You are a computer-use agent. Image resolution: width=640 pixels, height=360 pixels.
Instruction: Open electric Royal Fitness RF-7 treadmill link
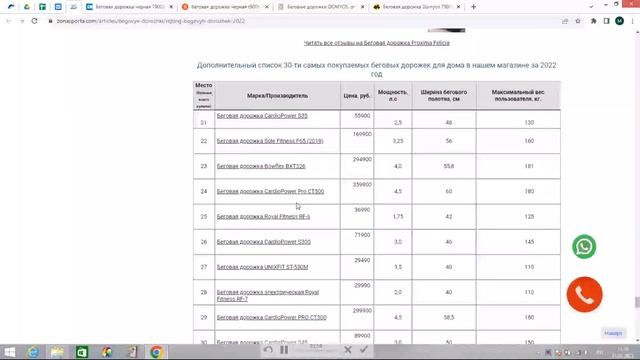pyautogui.click(x=268, y=296)
